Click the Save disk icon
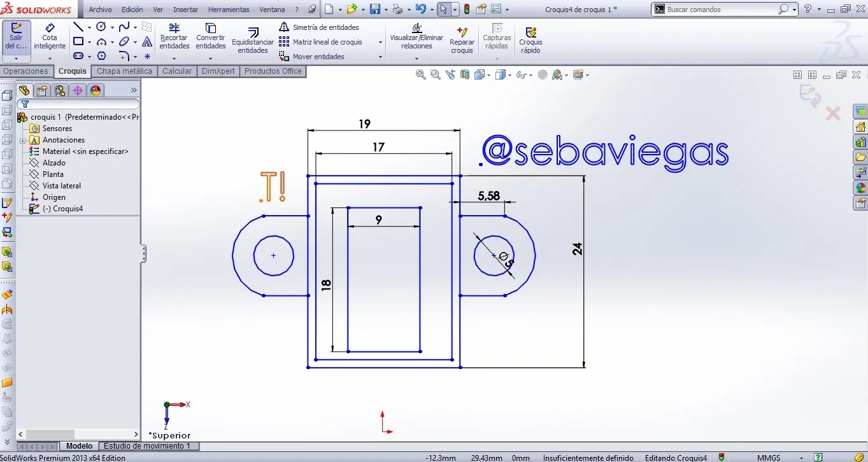The width and height of the screenshot is (868, 462). tap(375, 10)
